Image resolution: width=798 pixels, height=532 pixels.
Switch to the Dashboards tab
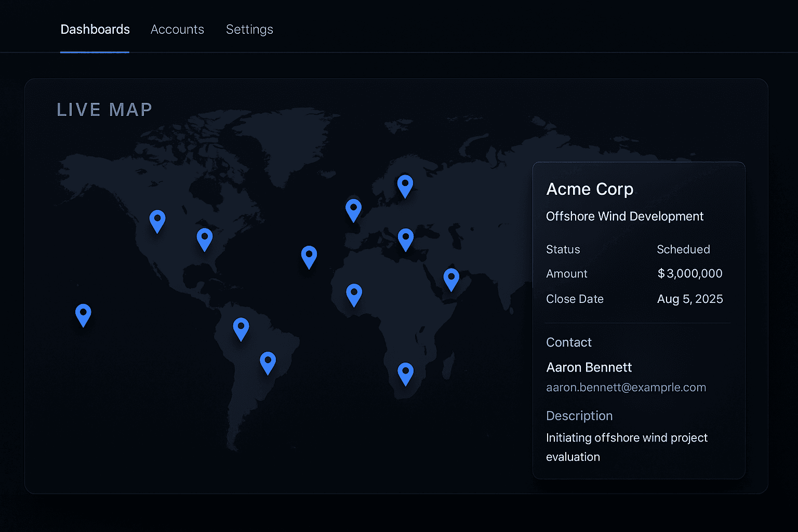tap(95, 30)
